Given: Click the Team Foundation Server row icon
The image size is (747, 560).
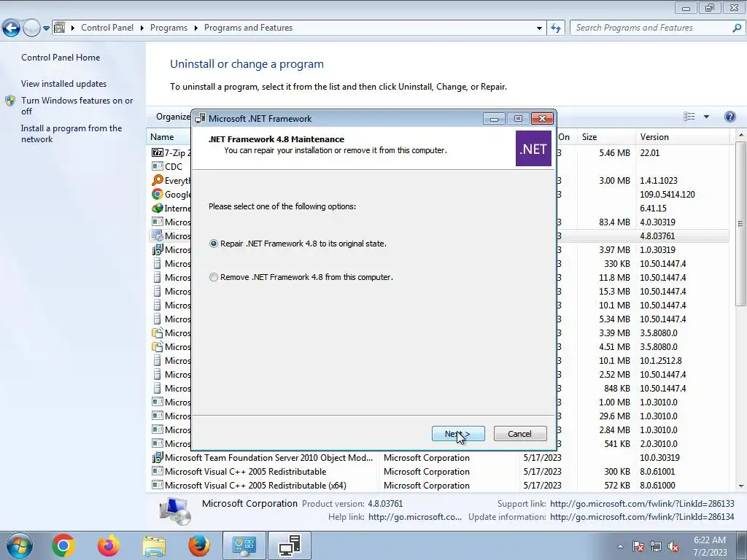Looking at the screenshot, I should [x=158, y=458].
